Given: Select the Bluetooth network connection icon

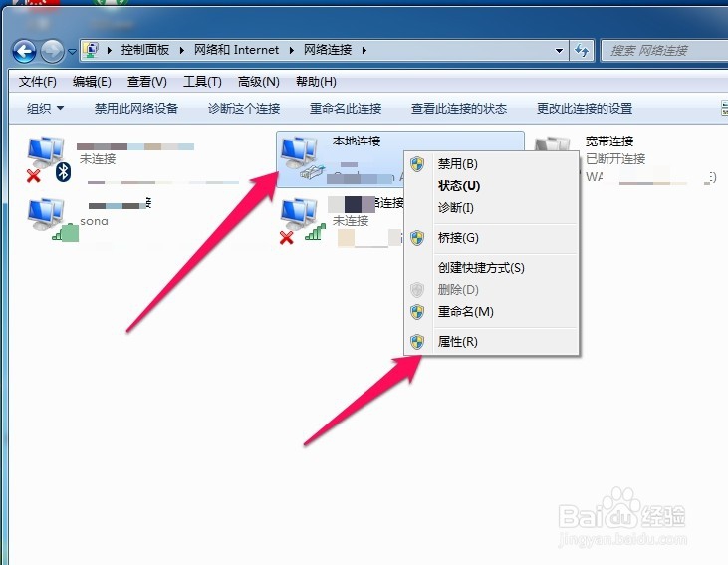Looking at the screenshot, I should click(48, 158).
